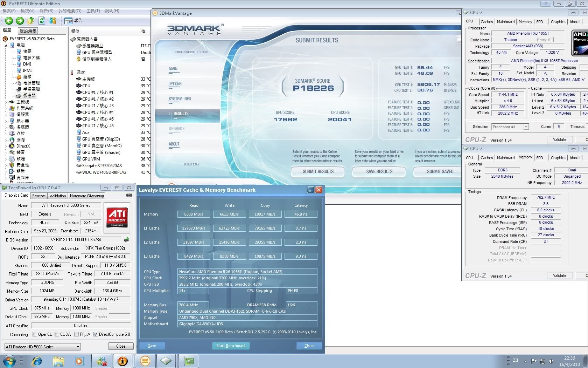Toggle the CUDA checkbox
The image size is (588, 368).
(x=57, y=334)
